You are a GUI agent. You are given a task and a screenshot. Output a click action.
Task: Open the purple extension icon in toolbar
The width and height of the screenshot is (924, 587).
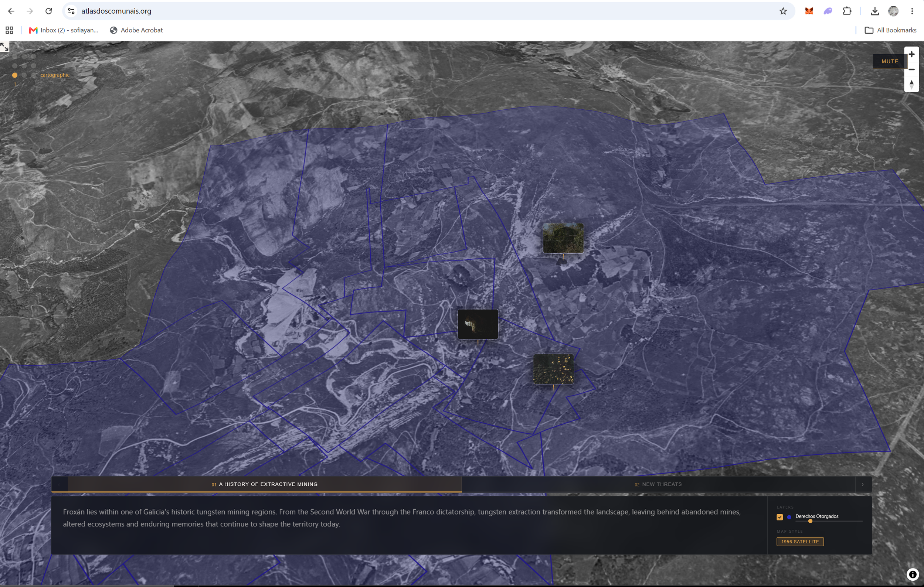(x=828, y=11)
